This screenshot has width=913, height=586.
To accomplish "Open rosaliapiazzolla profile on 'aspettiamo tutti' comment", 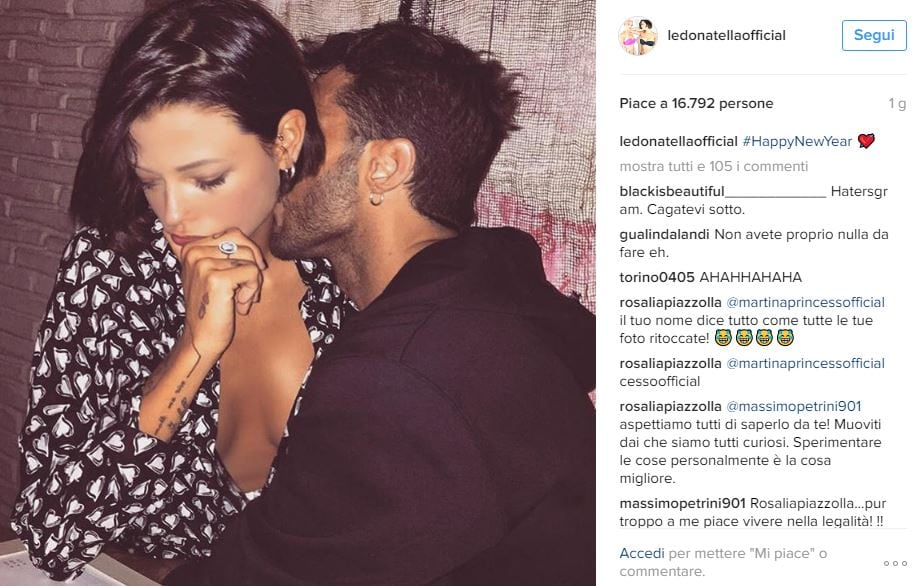I will coord(670,406).
